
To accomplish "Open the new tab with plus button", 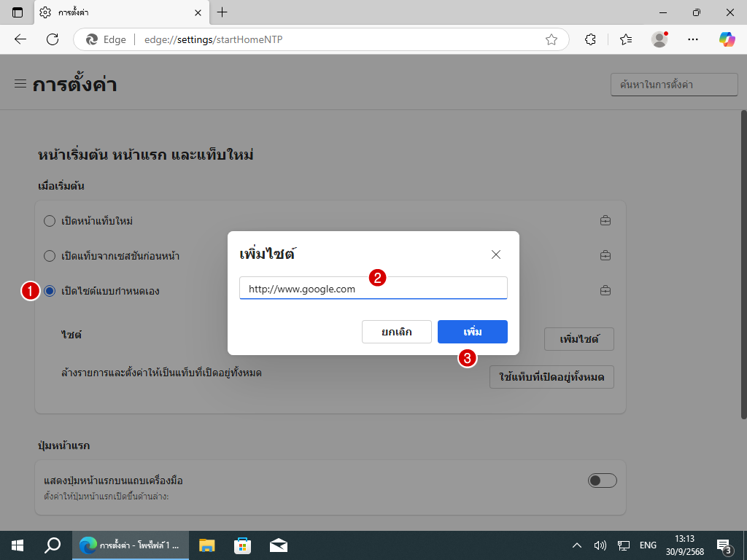I will tap(222, 12).
